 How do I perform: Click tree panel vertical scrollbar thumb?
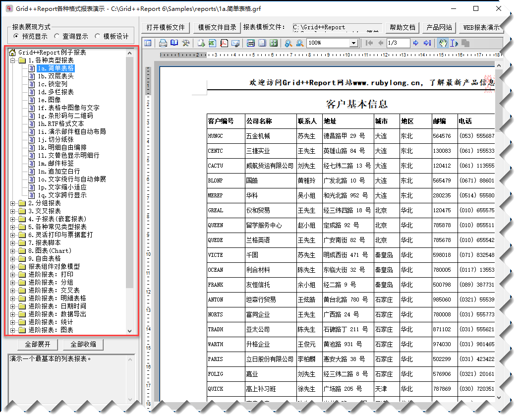(x=129, y=172)
